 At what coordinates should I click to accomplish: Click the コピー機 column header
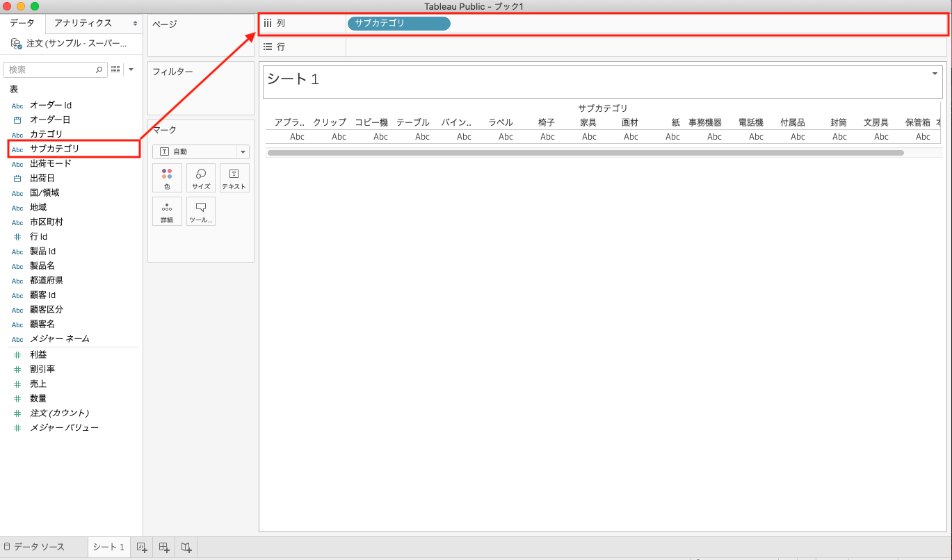click(x=371, y=122)
